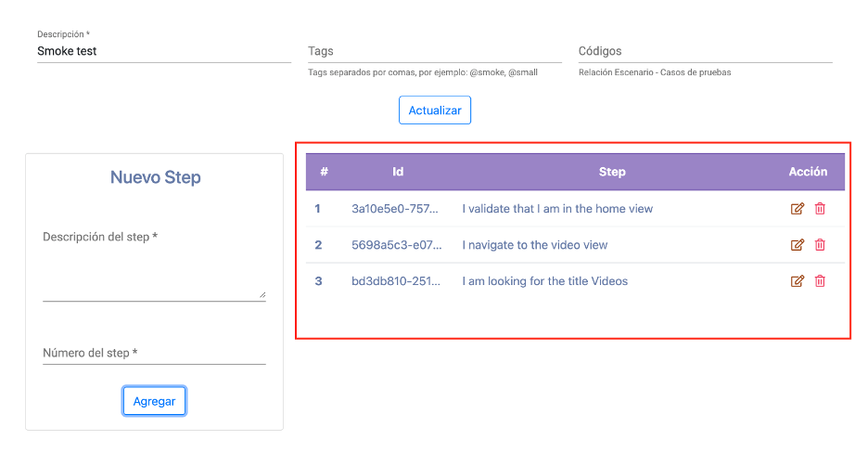Edit the step 'I am looking for the title Videos'

click(x=798, y=280)
